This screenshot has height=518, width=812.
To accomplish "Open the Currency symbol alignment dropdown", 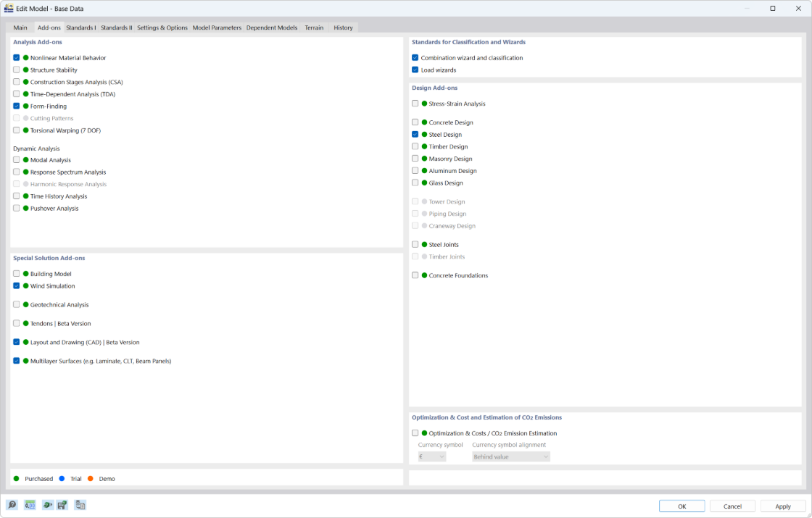I will click(510, 456).
